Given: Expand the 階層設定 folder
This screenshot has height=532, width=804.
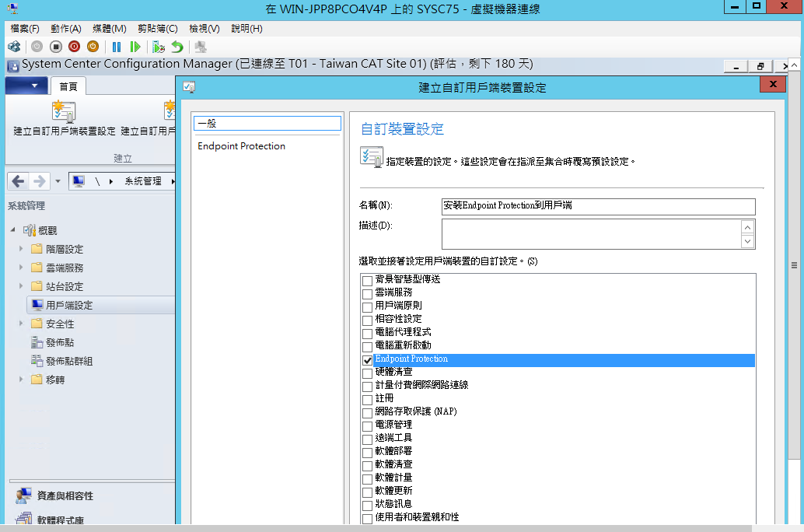Looking at the screenshot, I should click(21, 249).
